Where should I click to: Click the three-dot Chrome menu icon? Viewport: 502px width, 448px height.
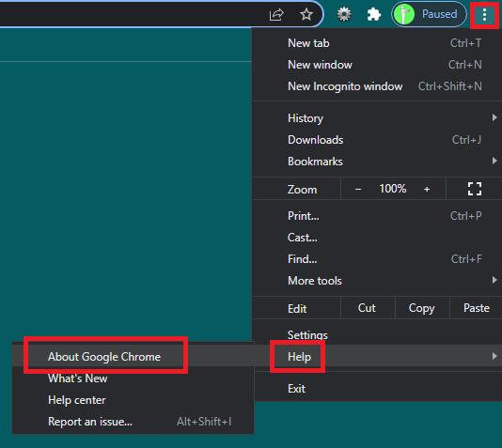click(x=484, y=14)
